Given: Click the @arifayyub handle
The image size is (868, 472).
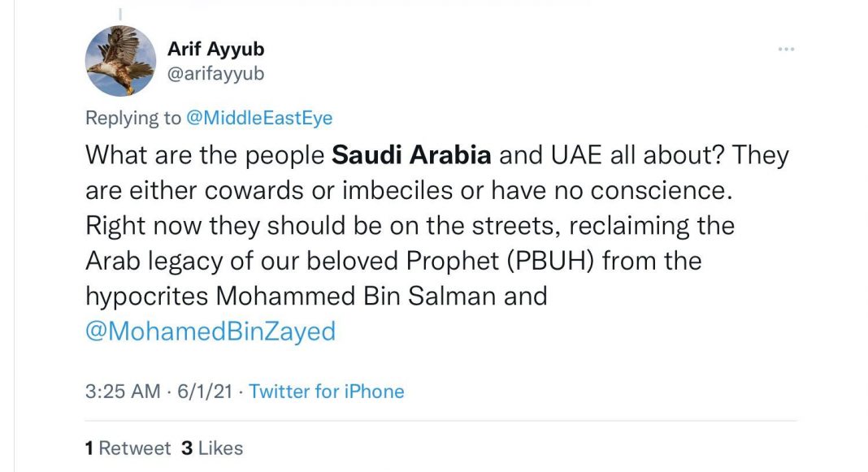Looking at the screenshot, I should coord(215,74).
